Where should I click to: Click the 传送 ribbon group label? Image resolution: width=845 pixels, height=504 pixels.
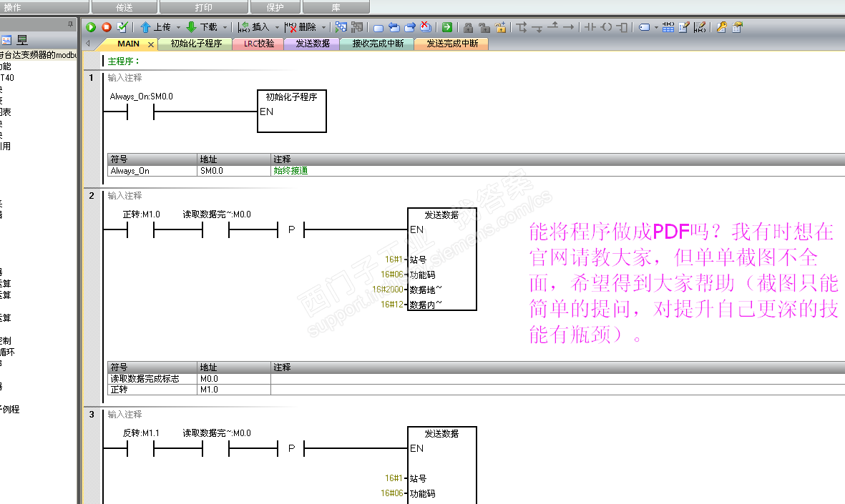[x=124, y=8]
